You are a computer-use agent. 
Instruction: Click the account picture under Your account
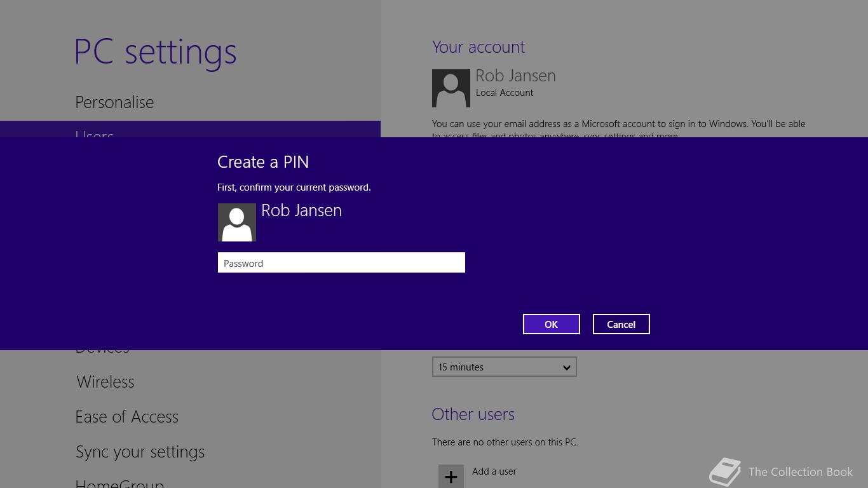coord(451,88)
